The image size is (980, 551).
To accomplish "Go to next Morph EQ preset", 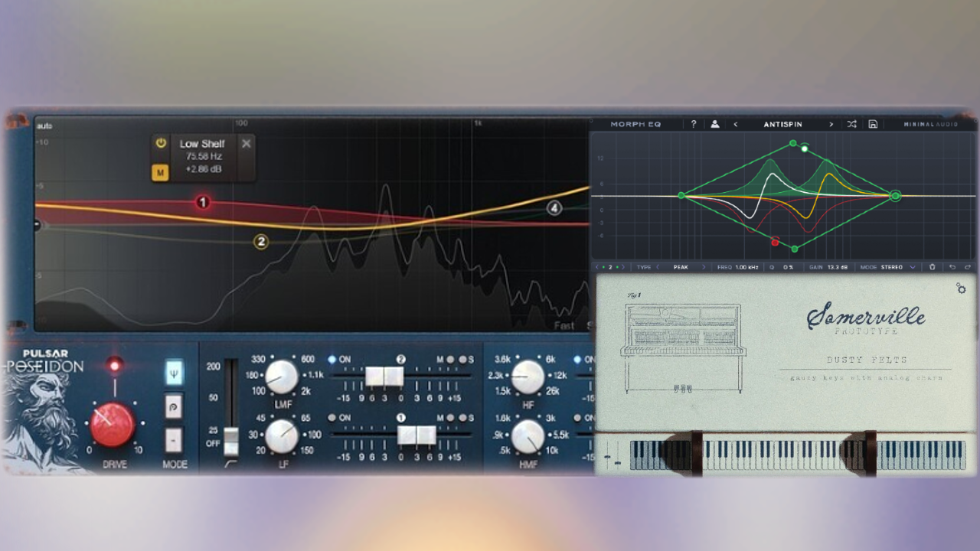I will [831, 124].
